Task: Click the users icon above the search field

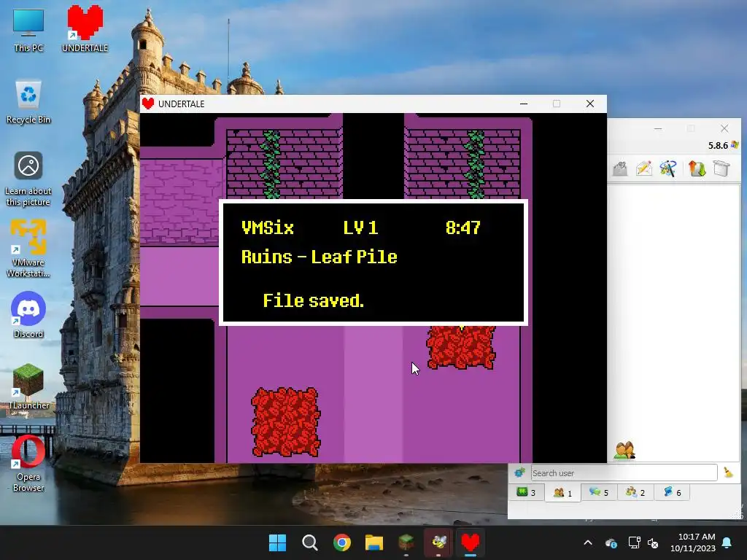Action: (624, 451)
